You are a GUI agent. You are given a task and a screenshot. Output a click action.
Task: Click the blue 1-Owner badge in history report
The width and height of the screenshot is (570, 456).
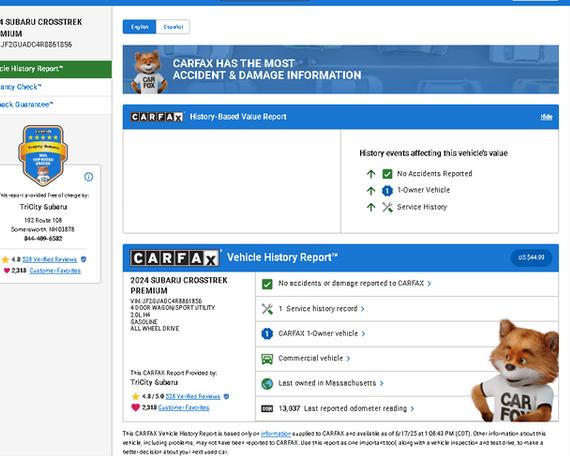point(267,334)
